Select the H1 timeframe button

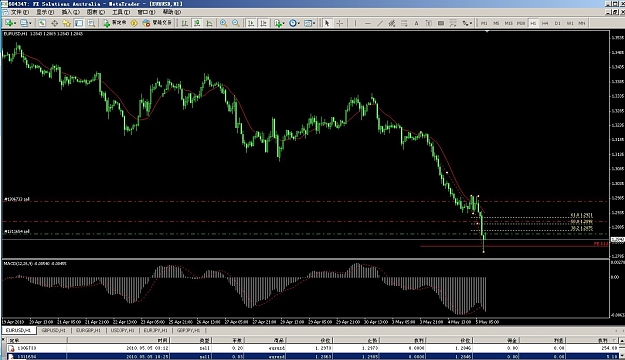tap(533, 23)
